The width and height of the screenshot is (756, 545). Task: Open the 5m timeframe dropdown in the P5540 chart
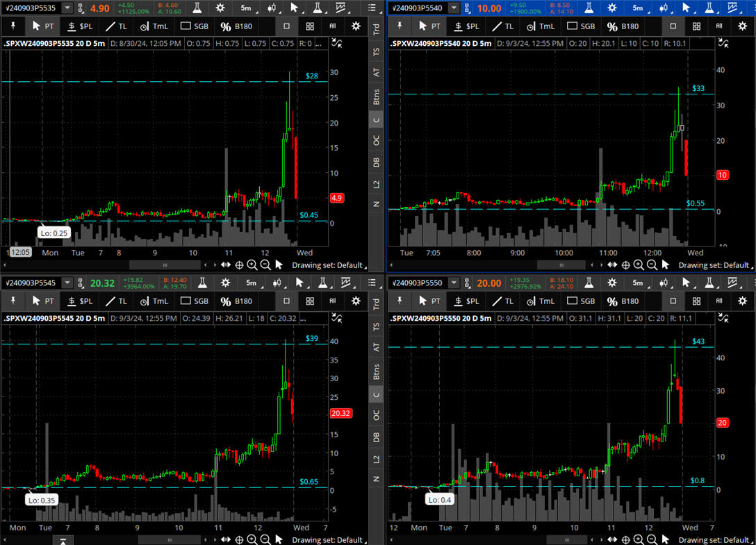coord(638,8)
